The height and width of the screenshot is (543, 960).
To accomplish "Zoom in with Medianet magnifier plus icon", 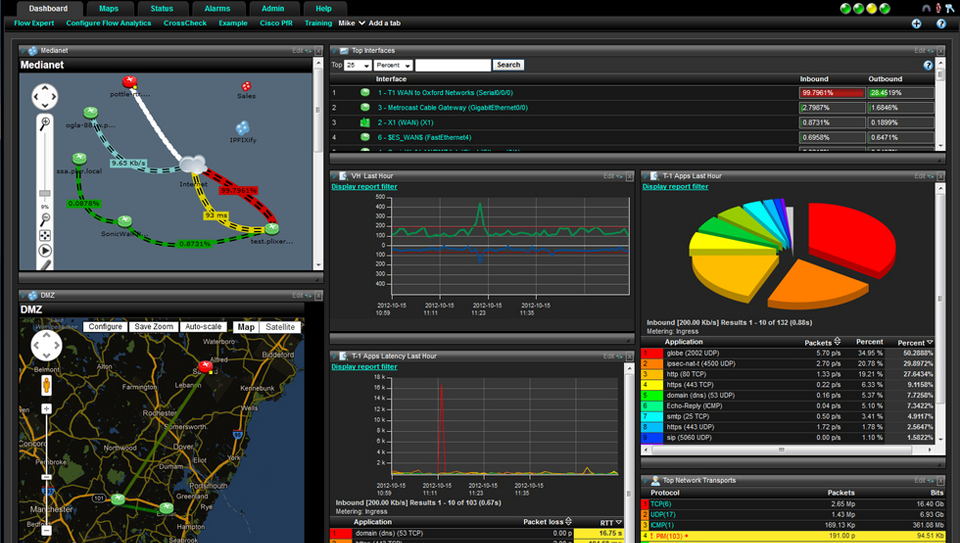I will click(45, 124).
